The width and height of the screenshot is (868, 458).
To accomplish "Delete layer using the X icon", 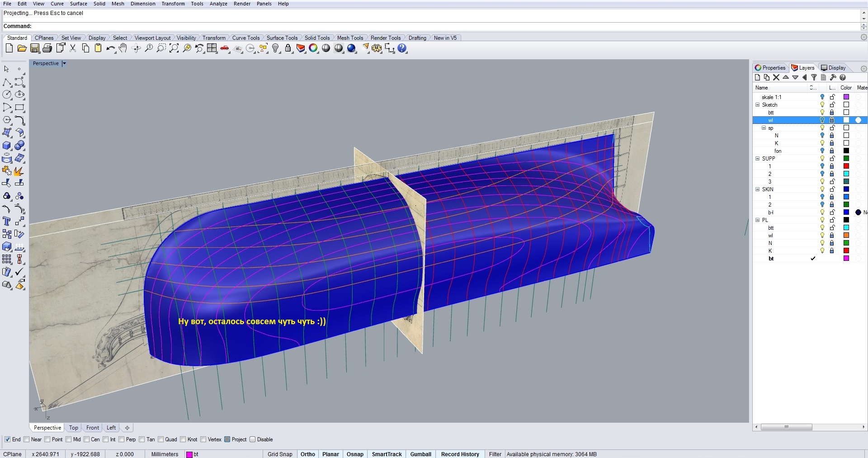I will (x=776, y=77).
